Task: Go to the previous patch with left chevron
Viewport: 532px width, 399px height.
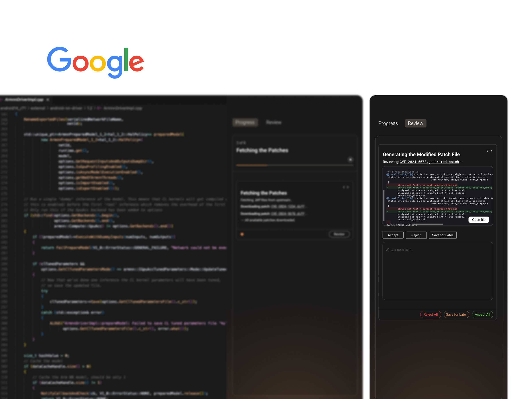Action: pos(487,151)
